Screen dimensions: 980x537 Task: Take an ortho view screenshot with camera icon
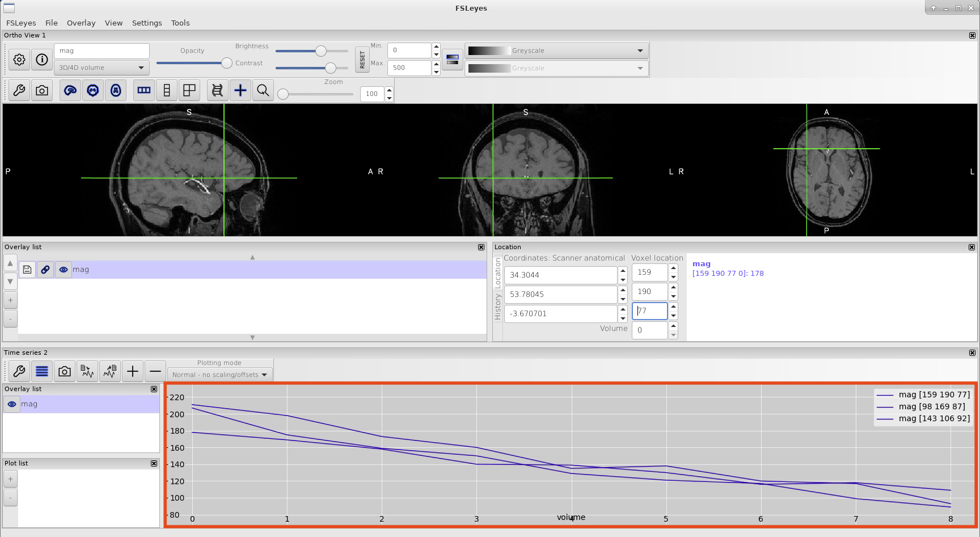point(42,90)
